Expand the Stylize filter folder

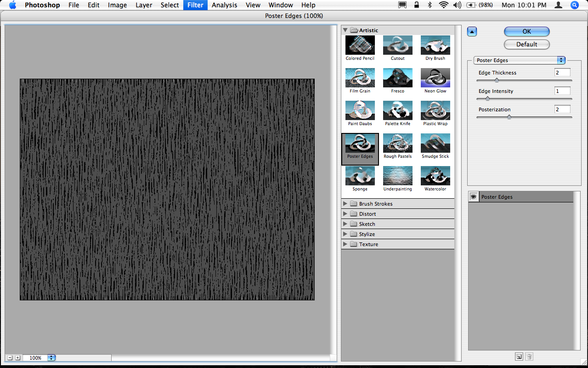[x=345, y=234]
